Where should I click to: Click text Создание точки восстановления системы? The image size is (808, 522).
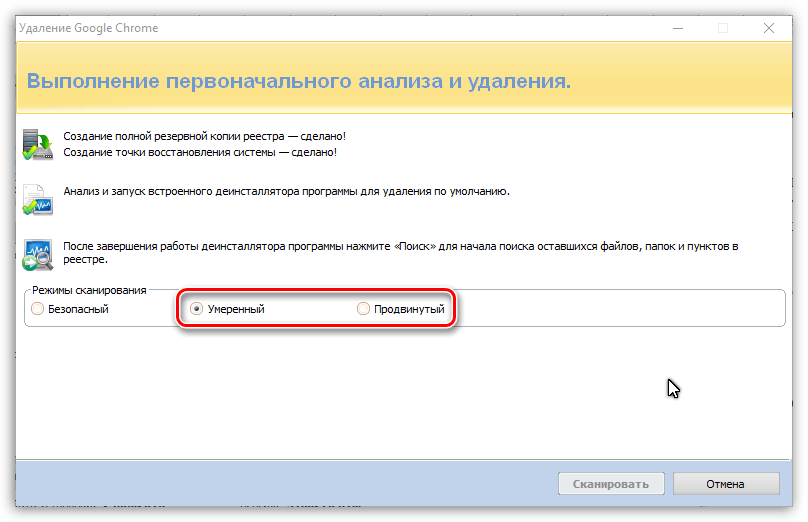coord(170,152)
